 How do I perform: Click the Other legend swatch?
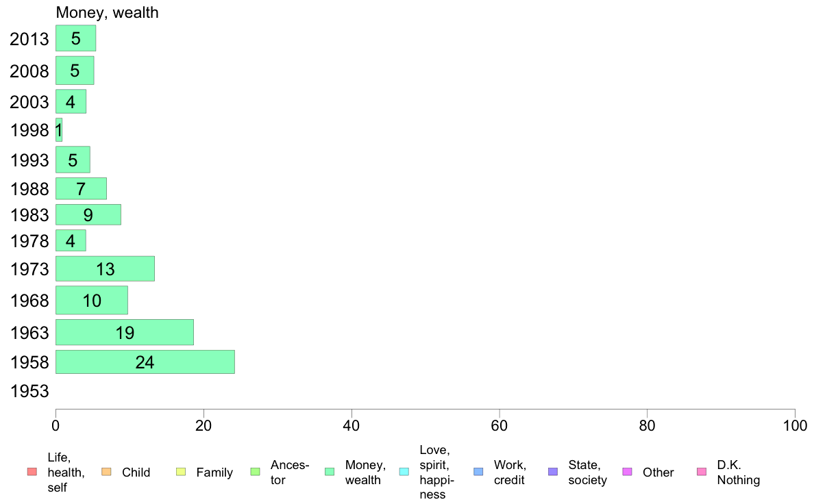pyautogui.click(x=627, y=472)
